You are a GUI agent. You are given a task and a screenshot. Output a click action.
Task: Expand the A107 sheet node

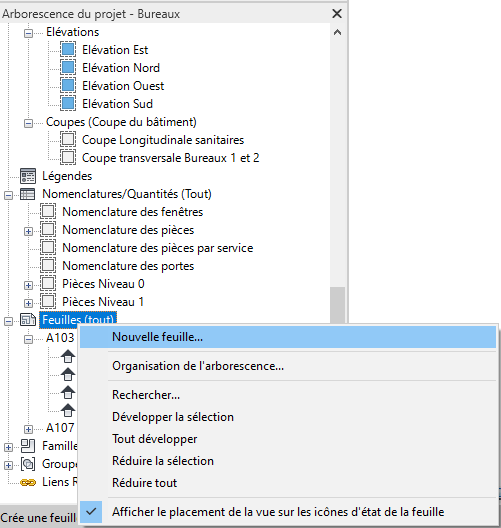click(x=29, y=429)
